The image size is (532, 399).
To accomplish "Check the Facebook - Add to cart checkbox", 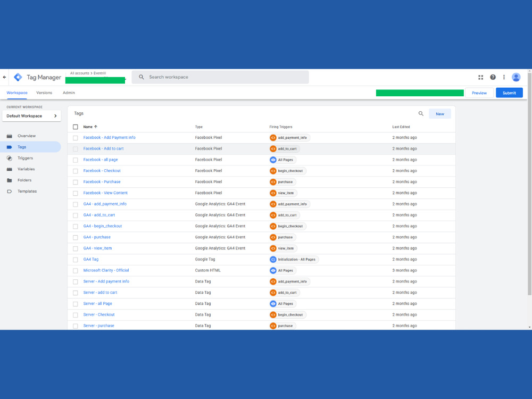I will tap(76, 149).
